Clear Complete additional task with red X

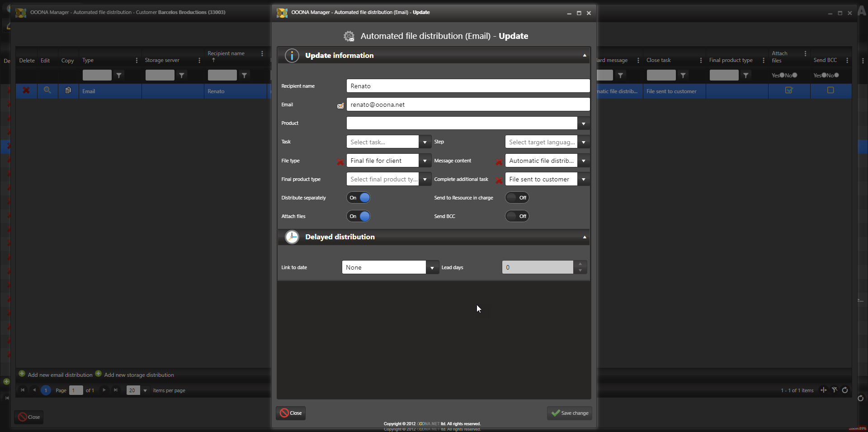[x=499, y=180]
